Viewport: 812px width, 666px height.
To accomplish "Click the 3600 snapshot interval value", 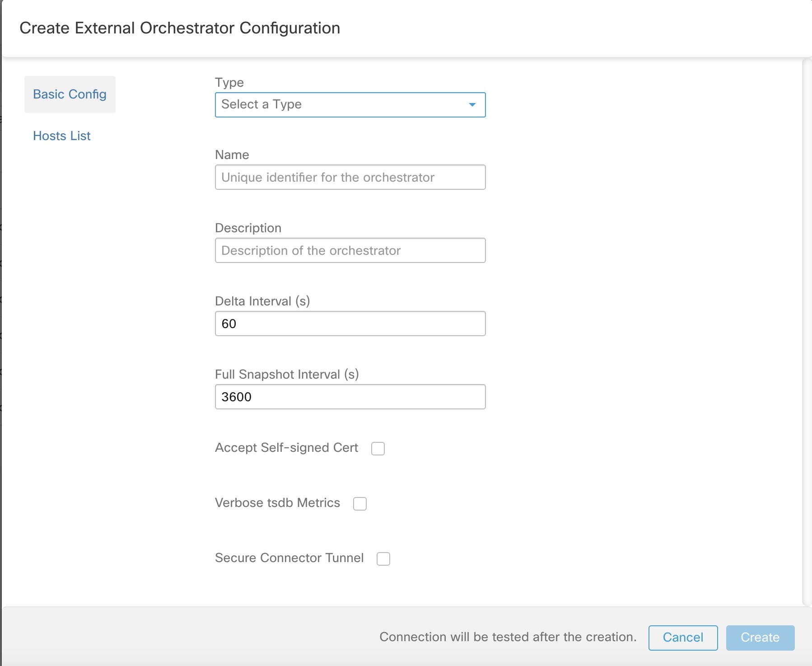I will [350, 397].
